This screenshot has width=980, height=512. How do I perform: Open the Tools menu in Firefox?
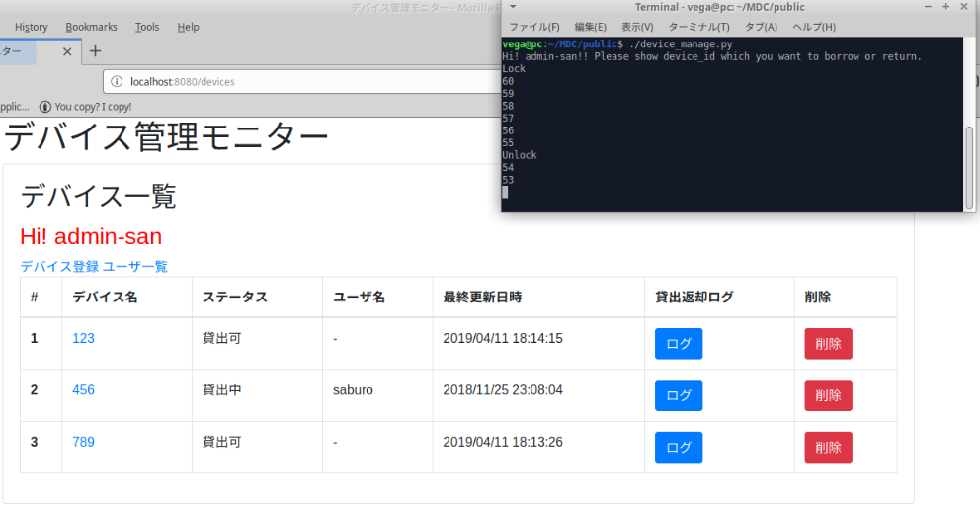point(147,27)
